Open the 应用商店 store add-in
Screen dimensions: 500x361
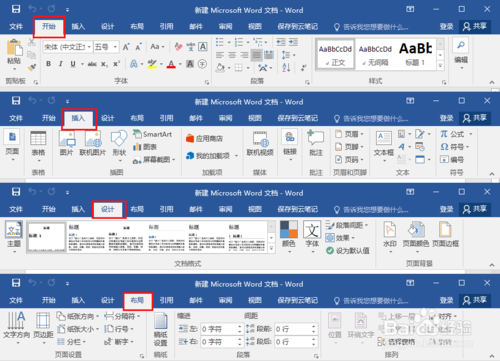tap(204, 138)
